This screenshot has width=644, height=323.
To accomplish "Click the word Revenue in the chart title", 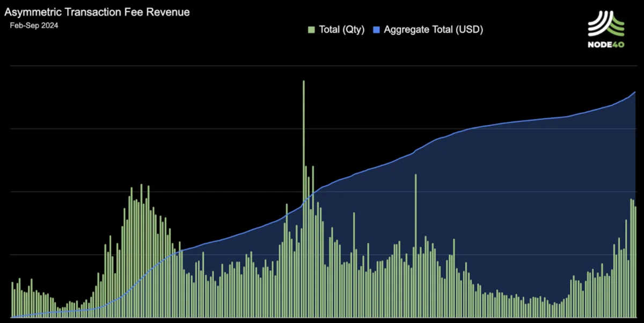I will coord(170,12).
